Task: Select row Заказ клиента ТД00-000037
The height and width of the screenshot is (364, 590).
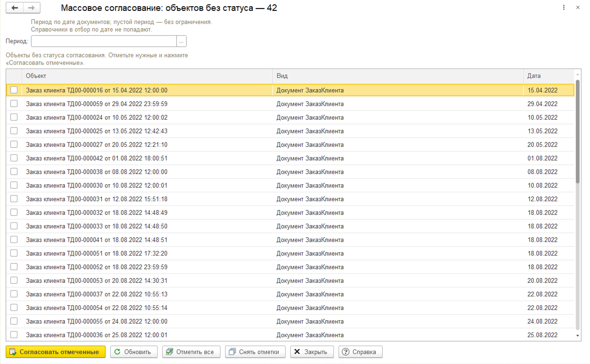Action: 290,294
